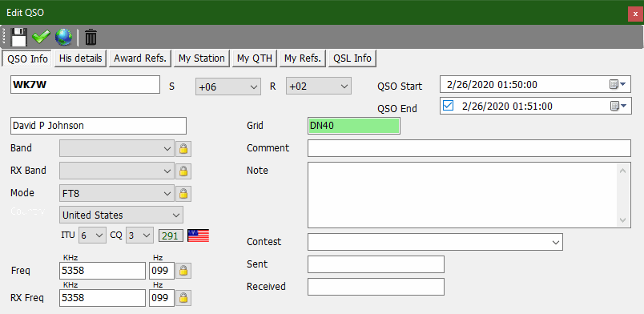Click the name field David P Johnson
Screen dimensions: 644x314
[99, 126]
